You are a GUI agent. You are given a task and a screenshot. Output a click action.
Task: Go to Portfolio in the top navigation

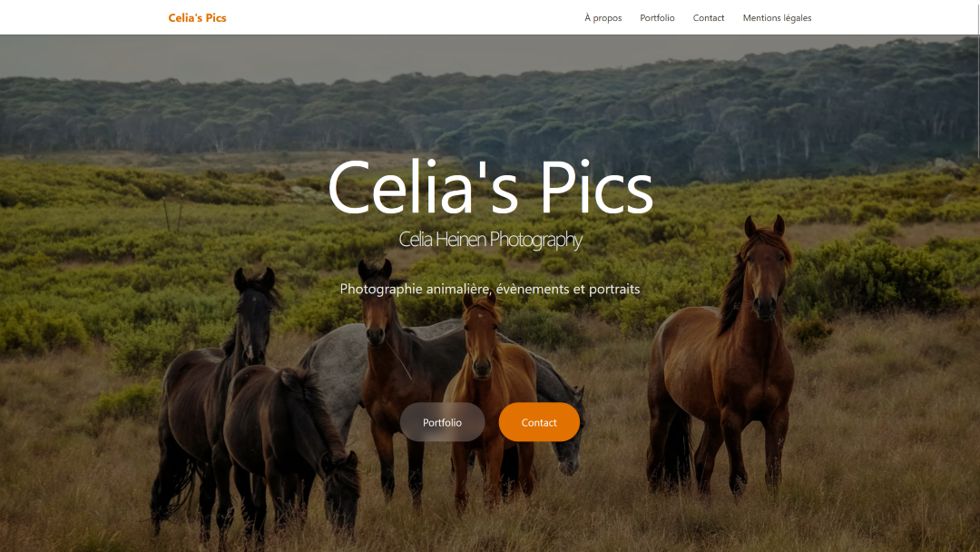[x=657, y=17]
